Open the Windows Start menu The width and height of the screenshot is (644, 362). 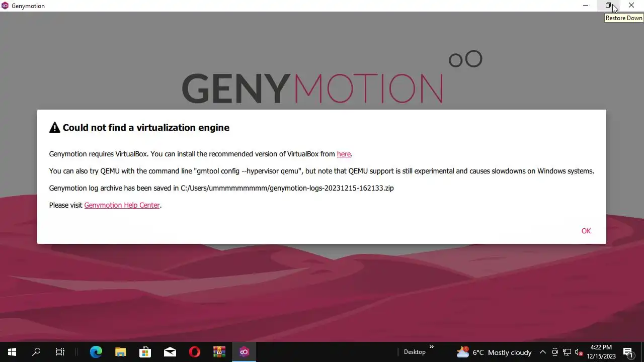point(12,352)
